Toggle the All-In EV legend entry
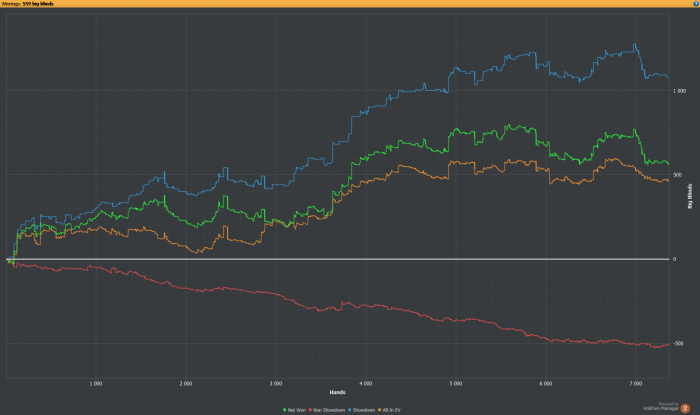 [x=389, y=410]
